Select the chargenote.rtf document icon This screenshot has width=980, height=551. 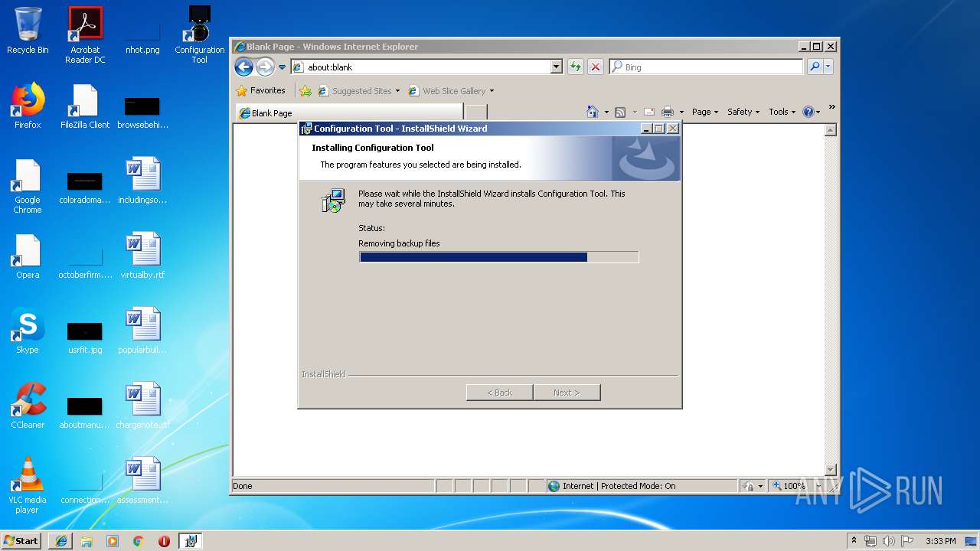point(142,406)
